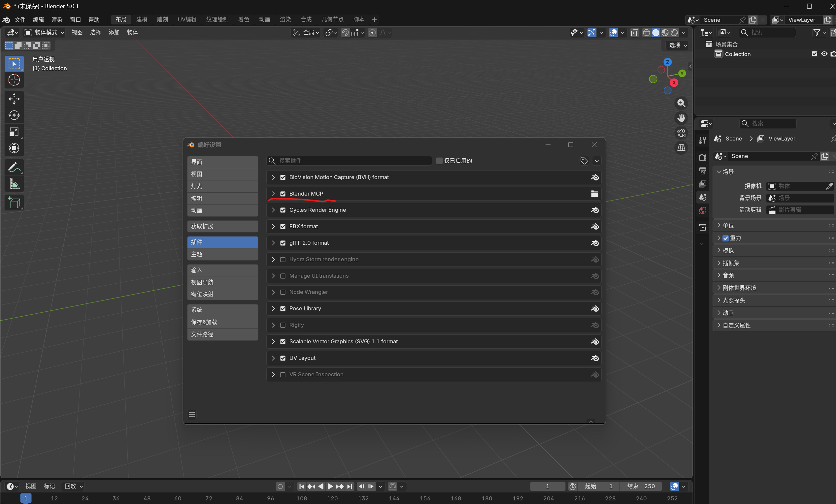Viewport: 836px width, 504px height.
Task: Click the add-on tags filter icon
Action: 584,161
